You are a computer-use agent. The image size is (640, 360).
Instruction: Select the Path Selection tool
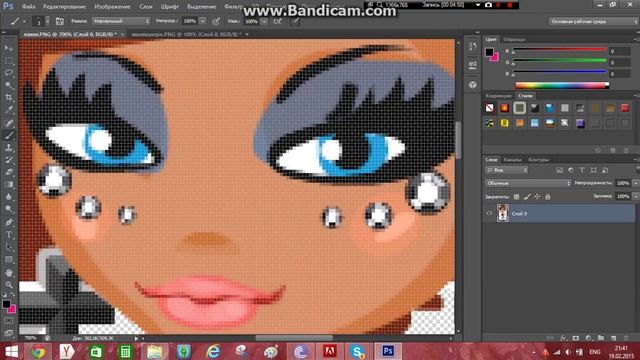point(9,247)
